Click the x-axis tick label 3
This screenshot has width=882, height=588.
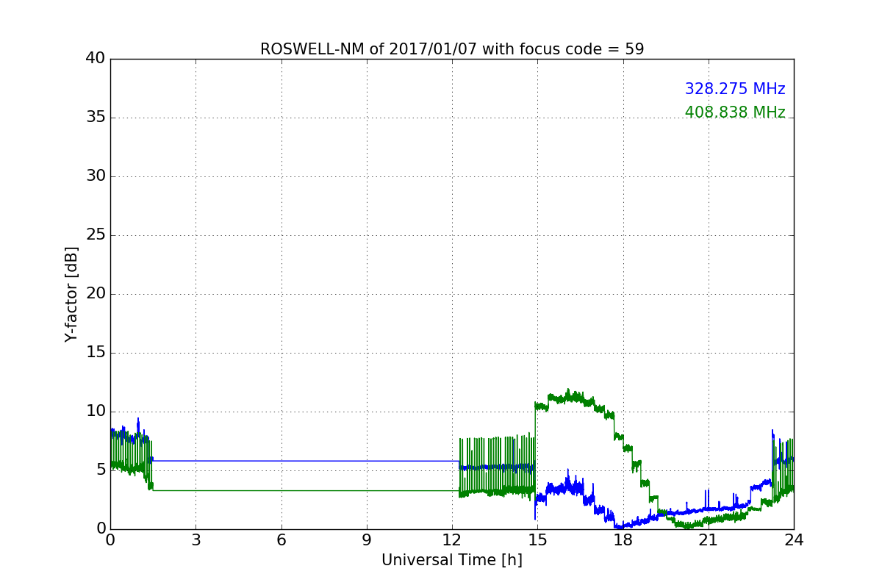(x=196, y=540)
